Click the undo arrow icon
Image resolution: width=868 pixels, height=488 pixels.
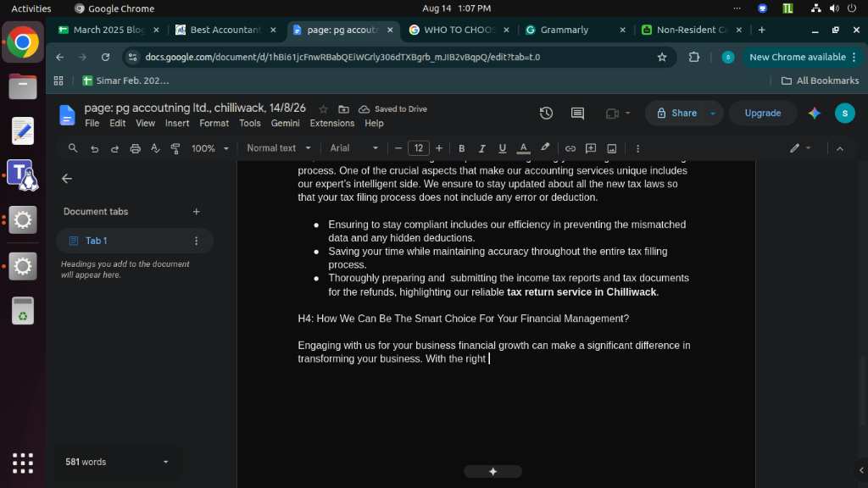click(x=94, y=148)
